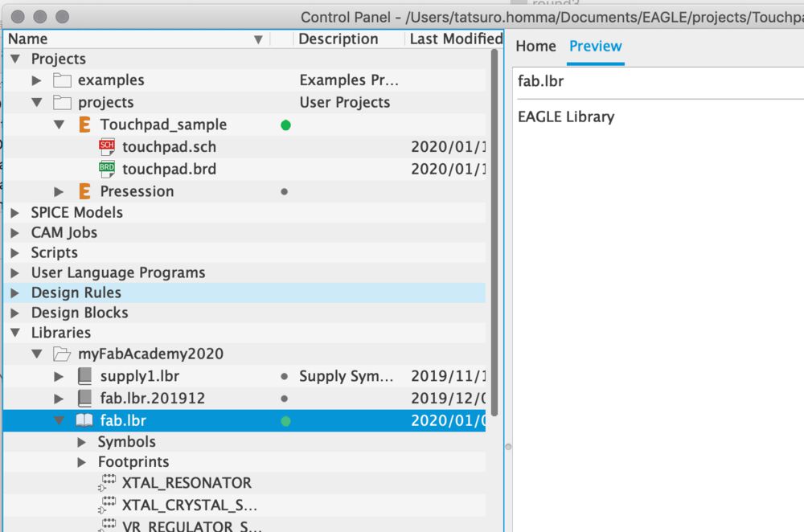Click the XTAL_CRYSTAL_S device icon
804x532 pixels.
(x=107, y=505)
